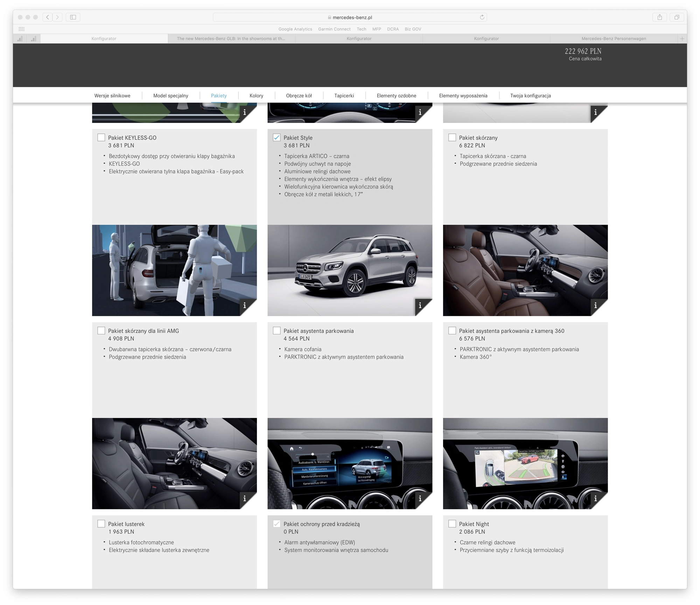Click the 360 camera display photo

[525, 463]
